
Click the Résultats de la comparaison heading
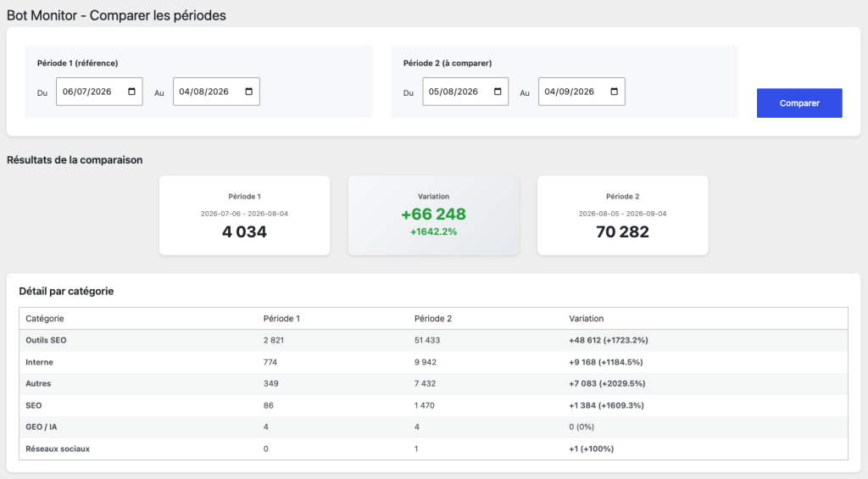pyautogui.click(x=75, y=160)
